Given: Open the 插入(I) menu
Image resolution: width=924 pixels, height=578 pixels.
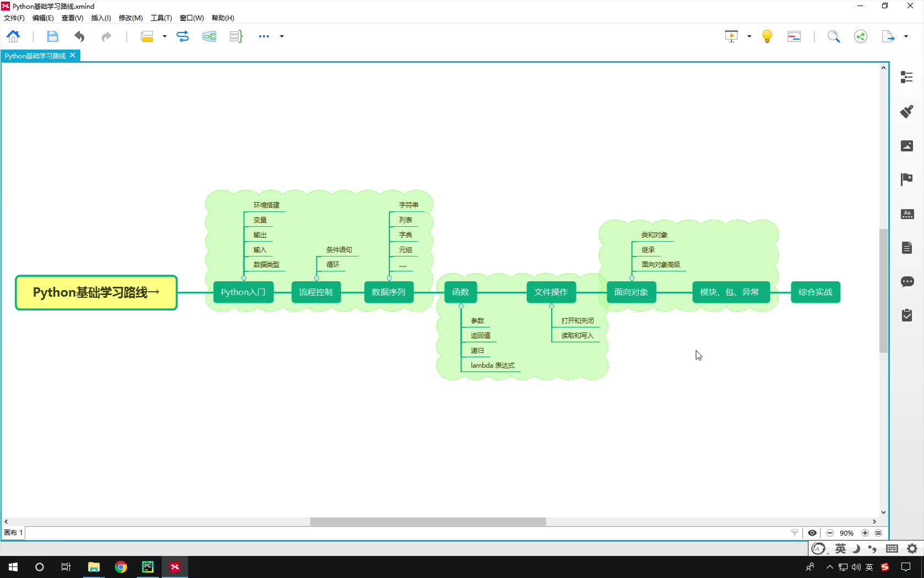Looking at the screenshot, I should [101, 18].
